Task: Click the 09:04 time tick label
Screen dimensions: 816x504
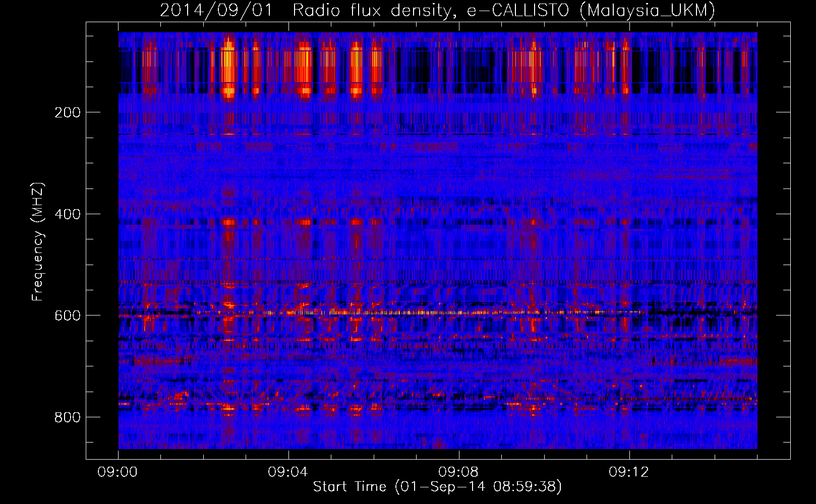Action: (x=288, y=472)
